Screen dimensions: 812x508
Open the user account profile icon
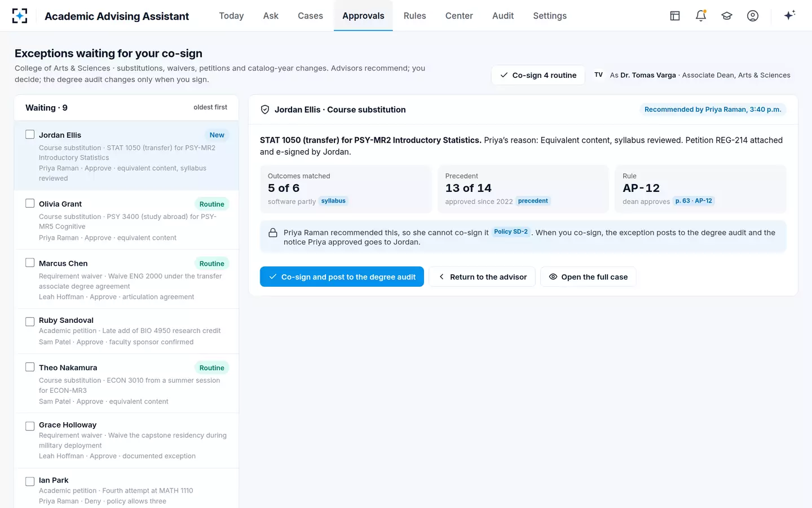pos(753,16)
